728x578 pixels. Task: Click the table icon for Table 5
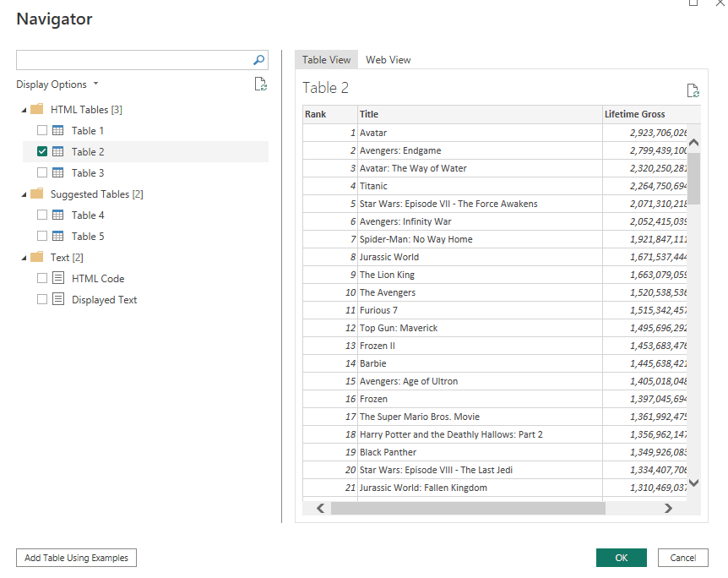pos(58,236)
